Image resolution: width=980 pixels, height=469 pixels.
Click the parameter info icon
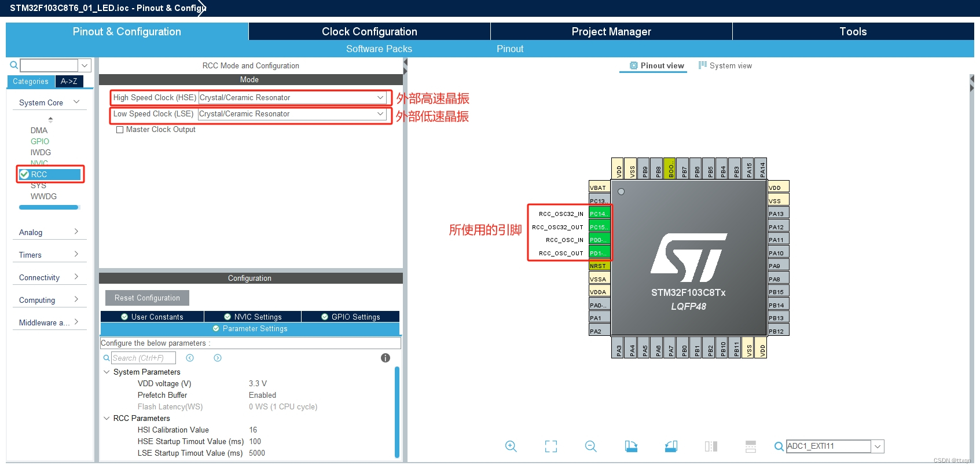[386, 358]
